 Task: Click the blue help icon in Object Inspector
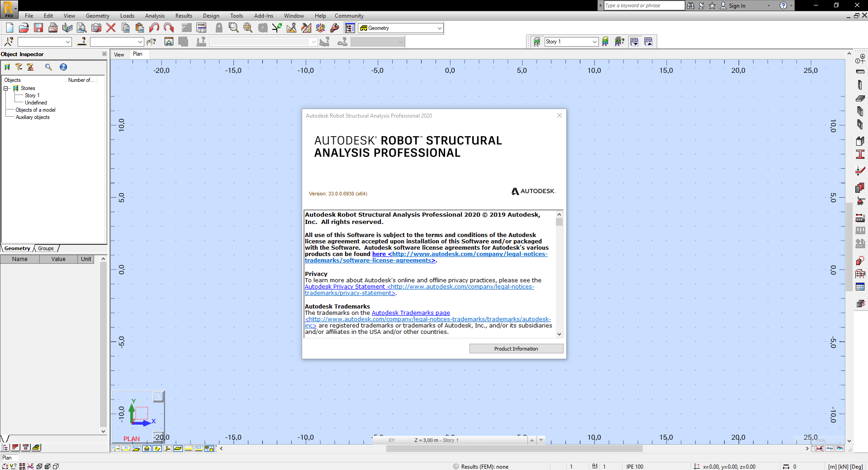pyautogui.click(x=63, y=67)
